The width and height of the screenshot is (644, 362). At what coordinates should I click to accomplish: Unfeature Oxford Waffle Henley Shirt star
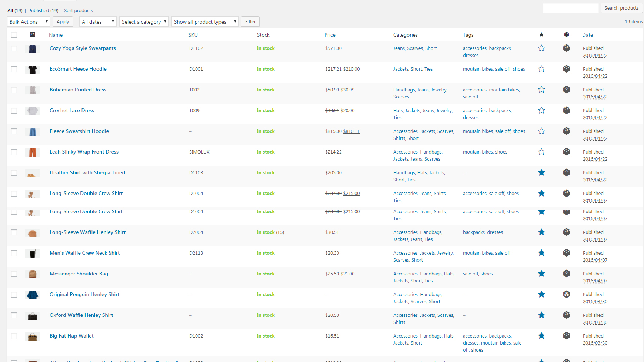[x=541, y=315]
